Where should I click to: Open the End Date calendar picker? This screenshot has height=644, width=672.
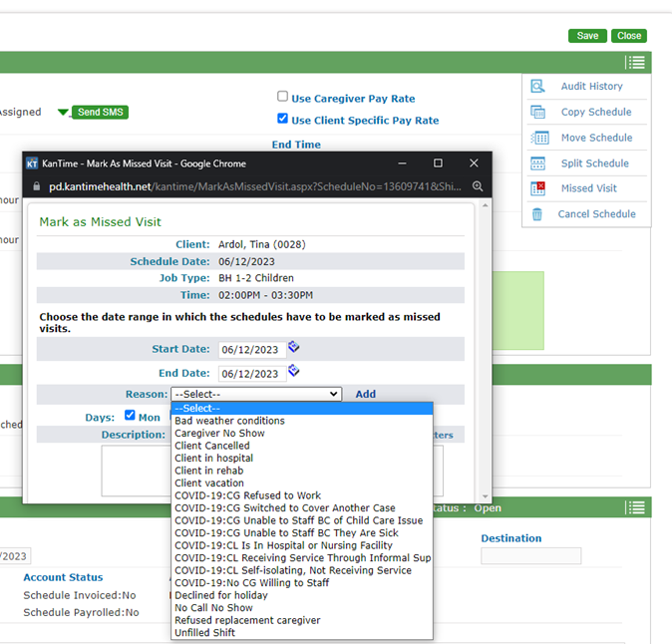[293, 371]
